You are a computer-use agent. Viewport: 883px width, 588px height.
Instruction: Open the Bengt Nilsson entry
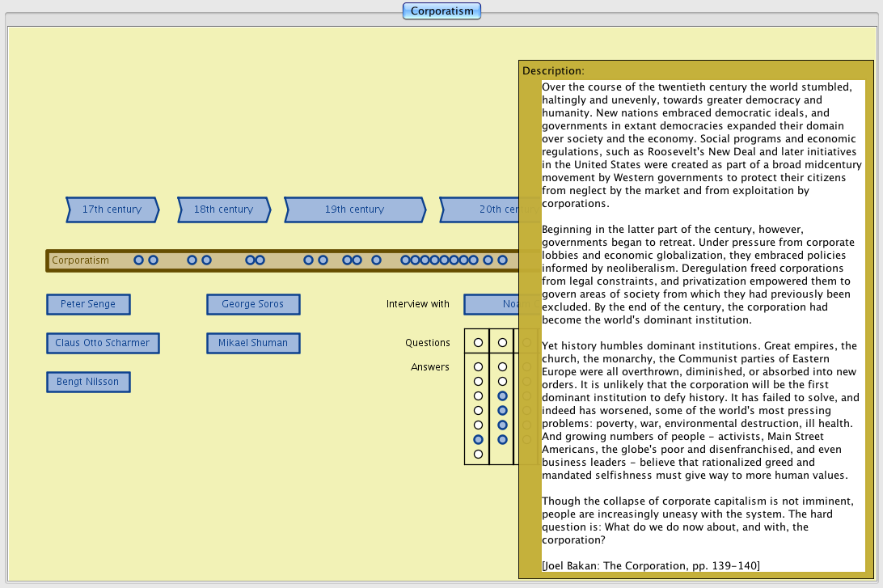(88, 382)
